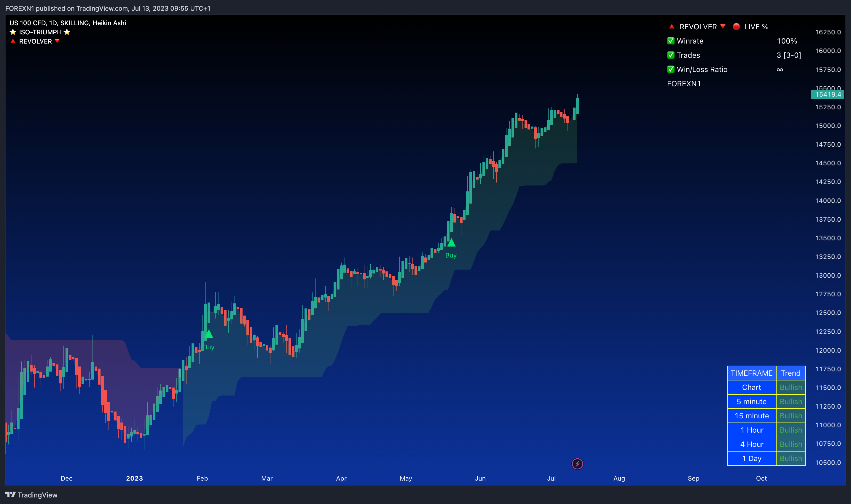Click the green checkmark next to Win/Loss Ratio

[670, 69]
